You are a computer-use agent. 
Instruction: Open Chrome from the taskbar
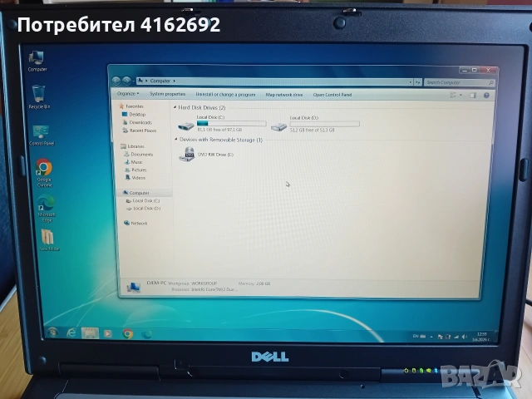(x=128, y=334)
